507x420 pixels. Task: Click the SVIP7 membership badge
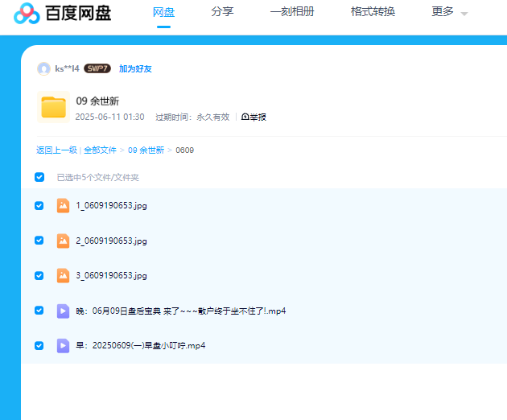click(x=97, y=69)
